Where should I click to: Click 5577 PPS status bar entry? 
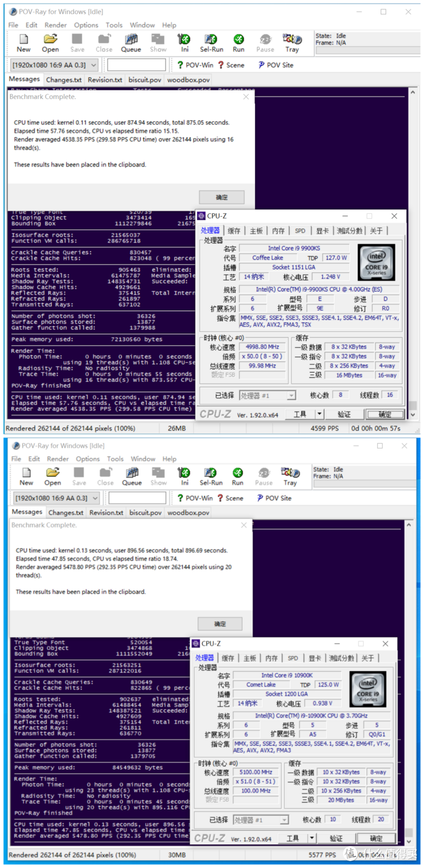coord(322,855)
